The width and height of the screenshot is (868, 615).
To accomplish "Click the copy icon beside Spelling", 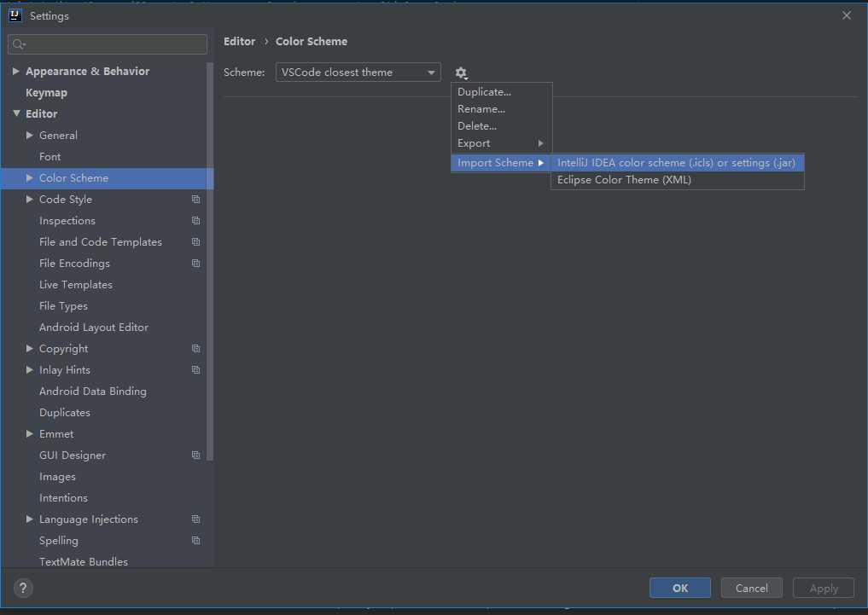I will click(x=195, y=541).
